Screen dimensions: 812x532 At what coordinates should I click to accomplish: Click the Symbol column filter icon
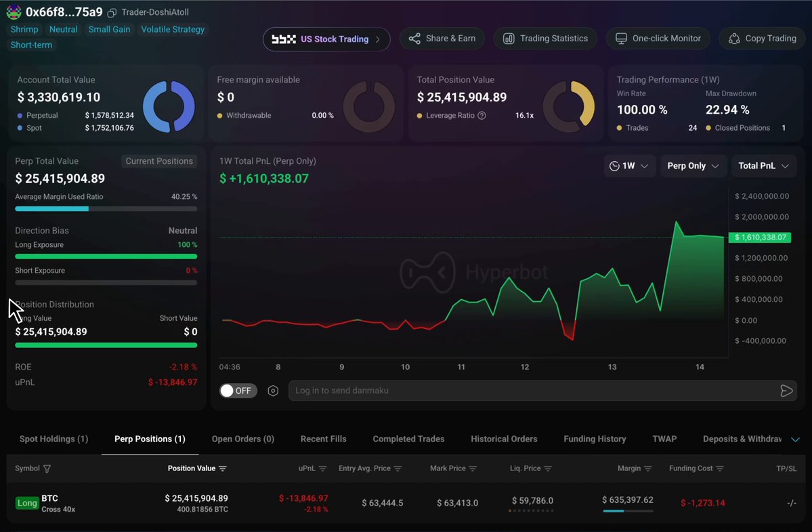click(47, 469)
